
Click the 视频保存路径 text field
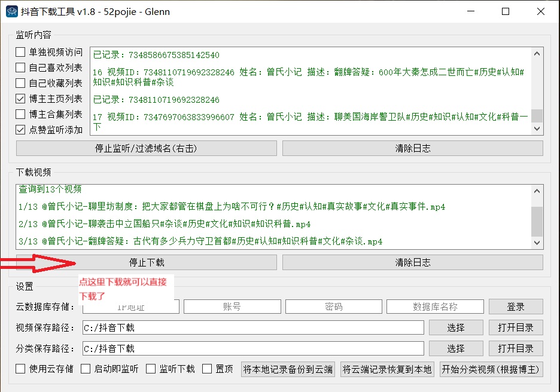point(253,328)
